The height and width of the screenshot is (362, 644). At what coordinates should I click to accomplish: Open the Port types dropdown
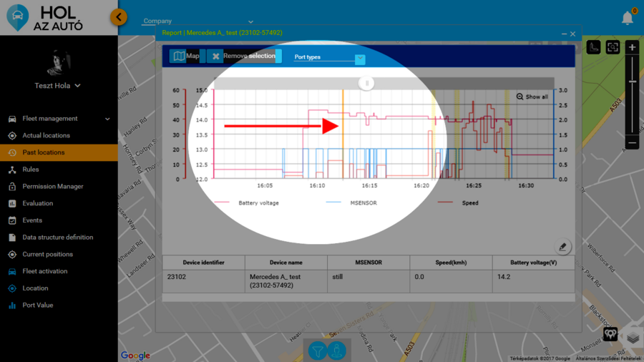(x=329, y=58)
